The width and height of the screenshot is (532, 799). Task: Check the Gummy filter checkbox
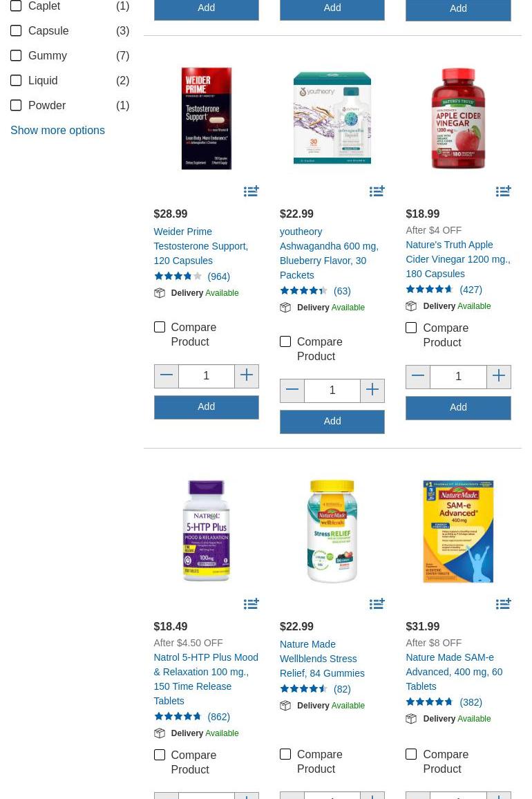[17, 55]
